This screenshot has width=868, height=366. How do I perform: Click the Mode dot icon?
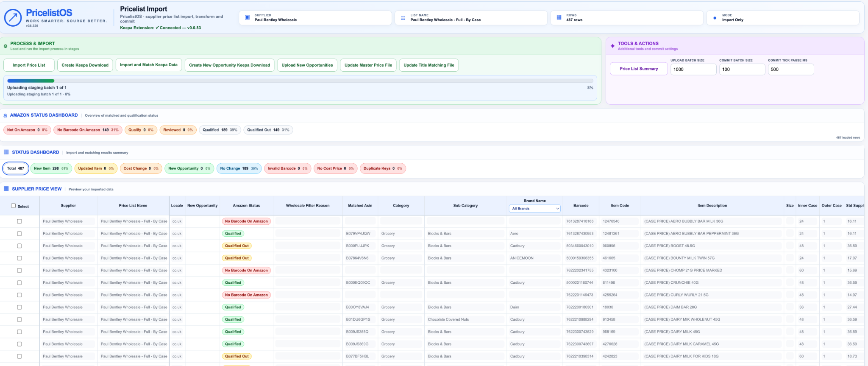tap(715, 18)
